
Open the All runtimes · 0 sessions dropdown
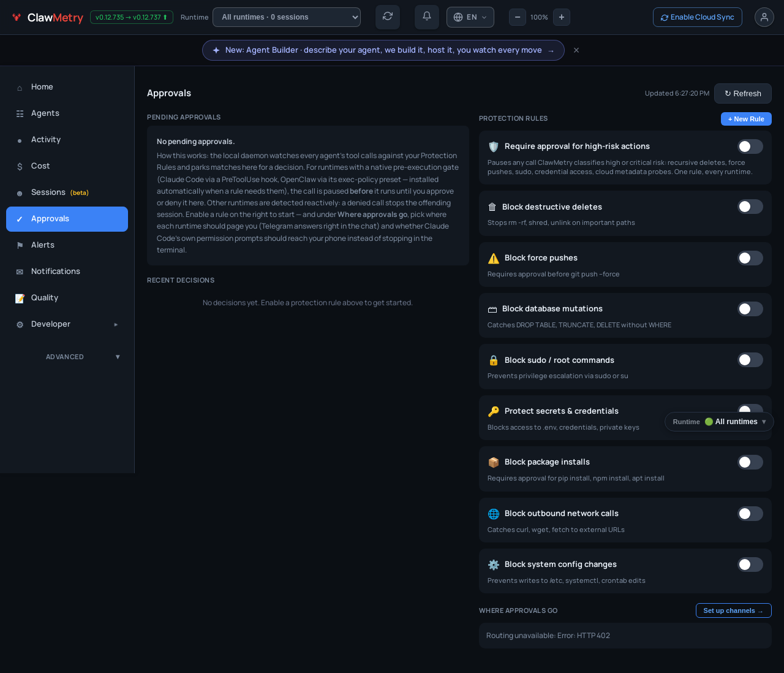pyautogui.click(x=287, y=17)
